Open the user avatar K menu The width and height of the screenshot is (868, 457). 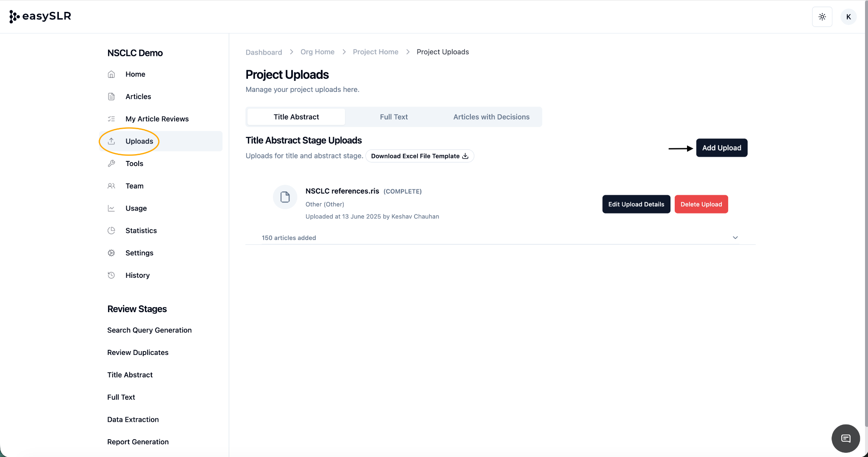pos(848,17)
